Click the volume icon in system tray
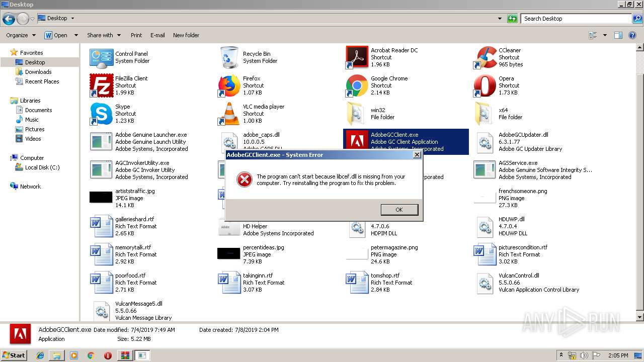The image size is (644, 362). click(x=584, y=355)
